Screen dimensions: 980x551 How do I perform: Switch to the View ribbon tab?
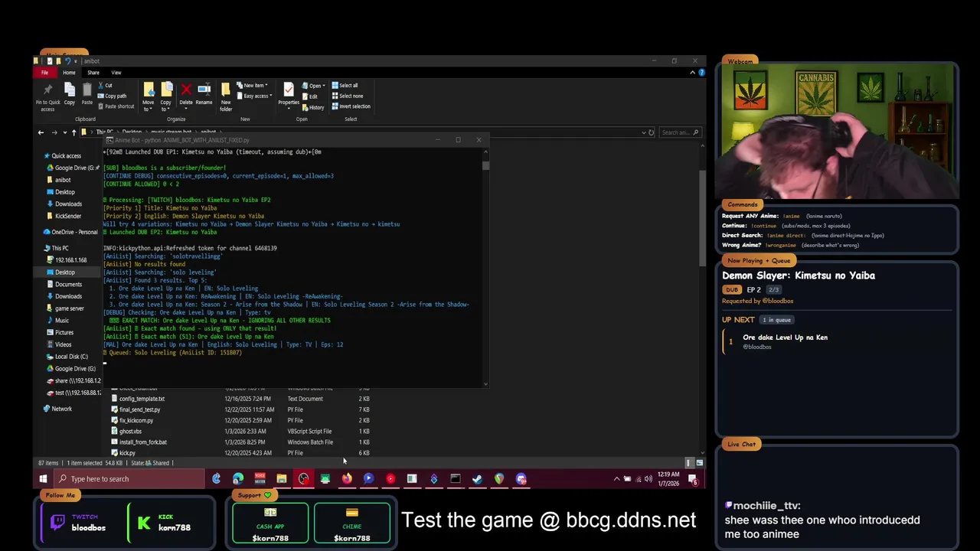click(x=116, y=73)
